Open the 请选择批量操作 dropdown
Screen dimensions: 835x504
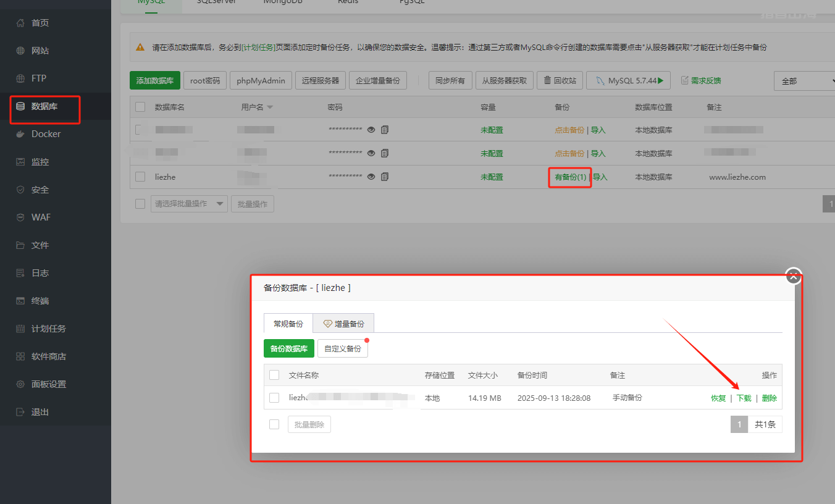(x=189, y=204)
